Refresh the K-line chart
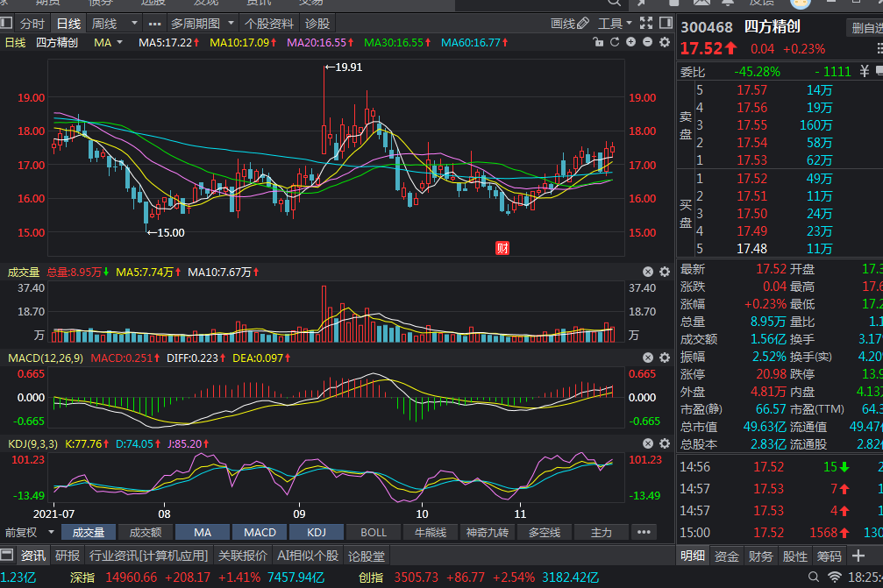Screen dimensions: 883x588 pyautogui.click(x=616, y=42)
